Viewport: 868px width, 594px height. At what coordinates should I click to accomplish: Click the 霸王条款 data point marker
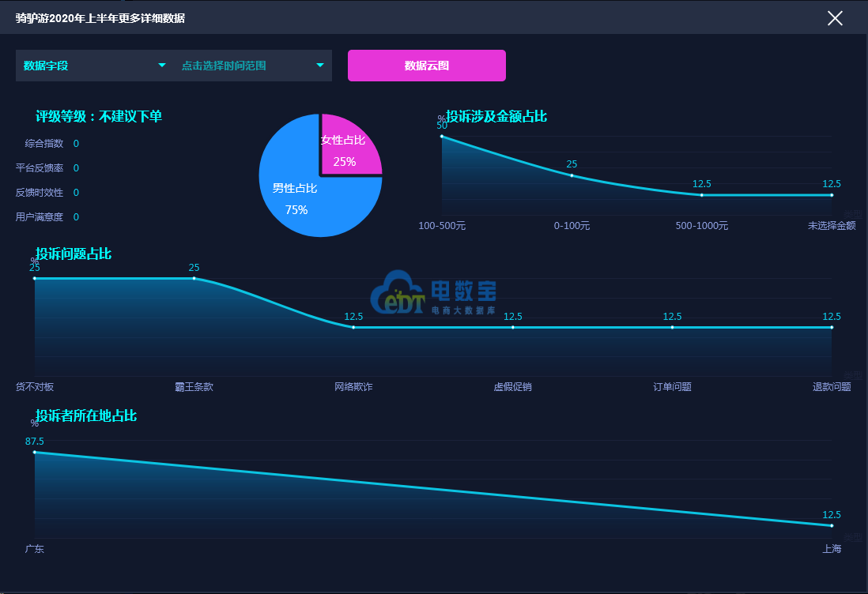pos(194,278)
